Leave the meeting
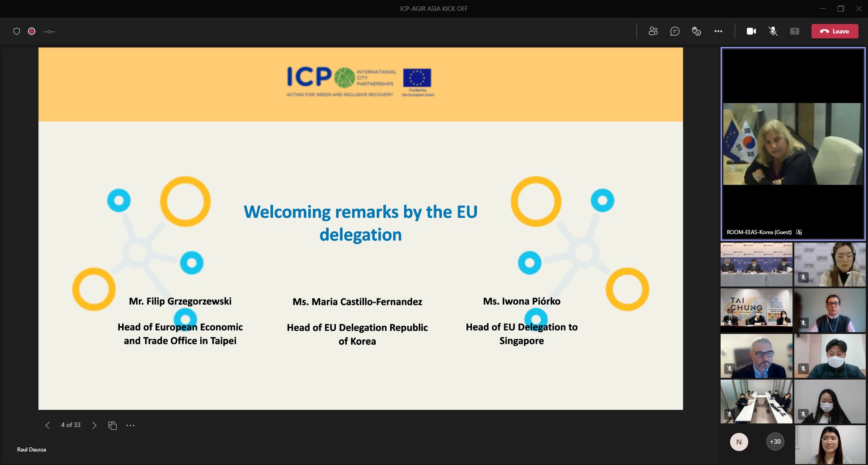Image resolution: width=868 pixels, height=465 pixels. coord(835,31)
